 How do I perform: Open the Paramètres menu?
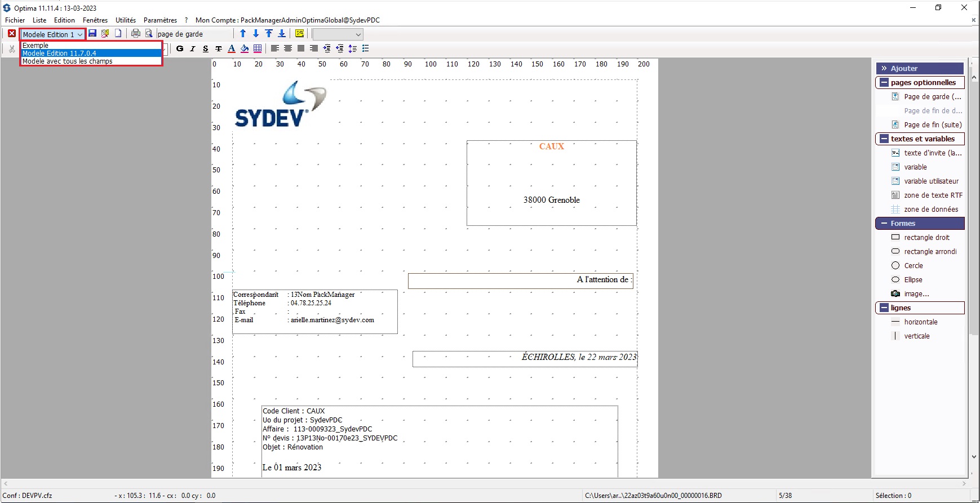tap(160, 20)
